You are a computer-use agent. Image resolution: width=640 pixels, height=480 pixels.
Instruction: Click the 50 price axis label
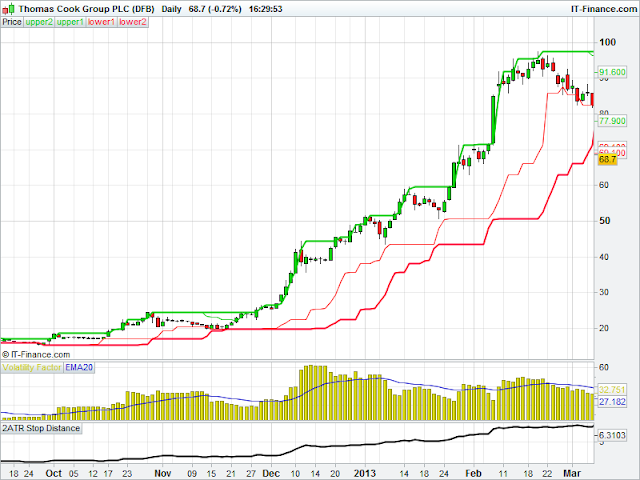coord(605,221)
